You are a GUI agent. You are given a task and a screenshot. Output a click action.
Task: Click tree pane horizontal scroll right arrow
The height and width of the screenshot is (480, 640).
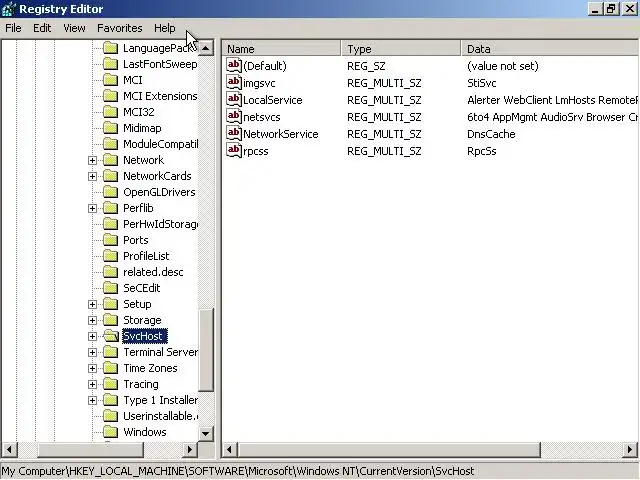click(x=190, y=450)
